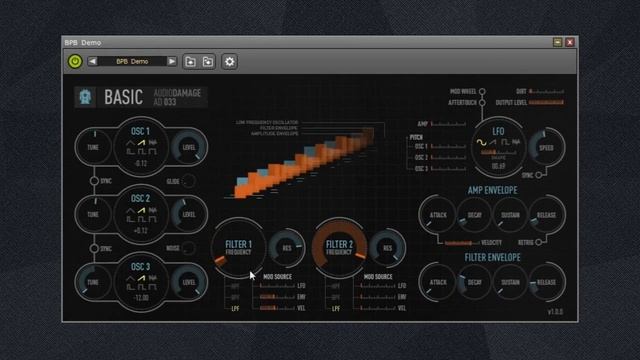Click the OSC 1 Level knob
Screen dimensions: 640x360
(189, 147)
